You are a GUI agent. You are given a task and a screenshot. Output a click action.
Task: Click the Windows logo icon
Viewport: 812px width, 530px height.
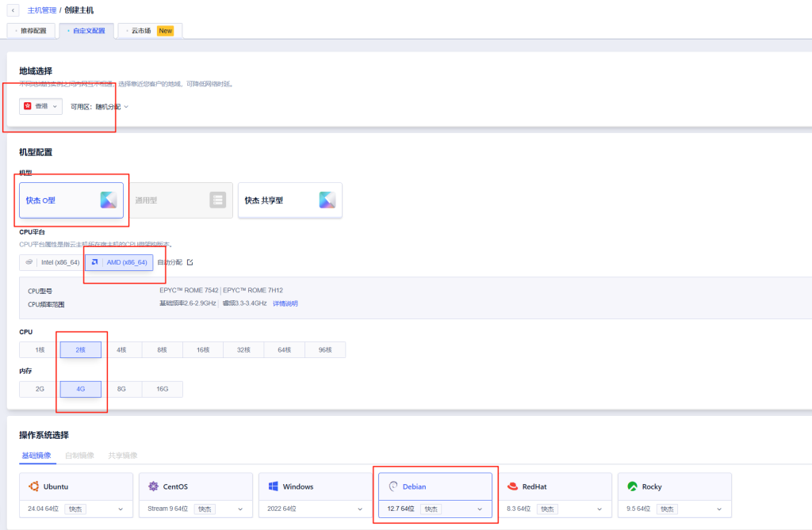(273, 486)
